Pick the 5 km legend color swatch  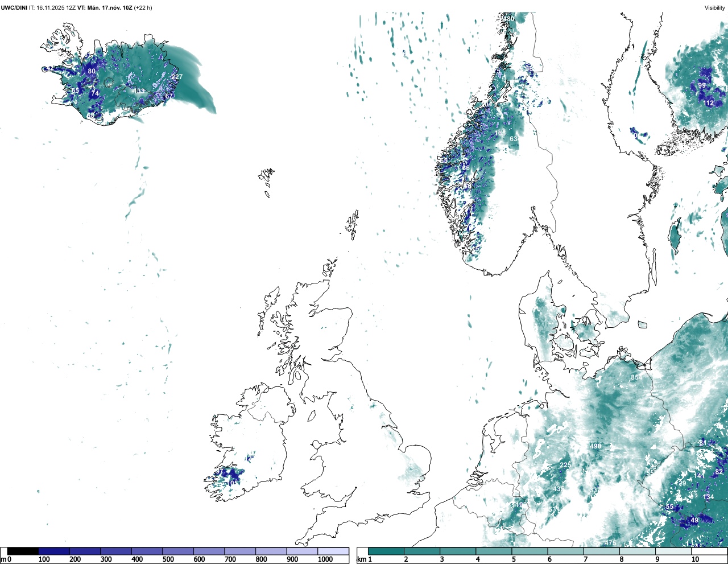pyautogui.click(x=530, y=551)
